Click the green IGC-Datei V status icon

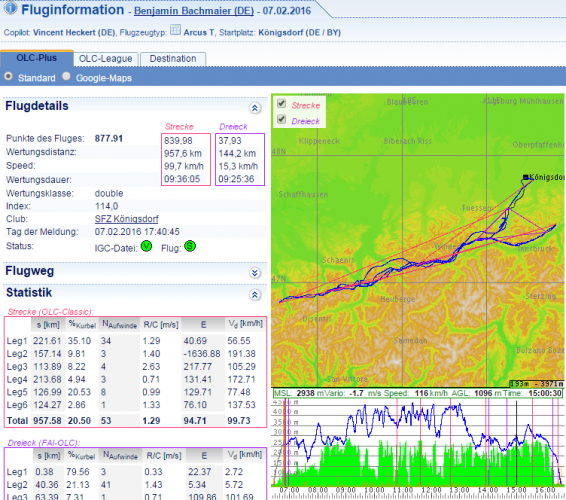146,247
